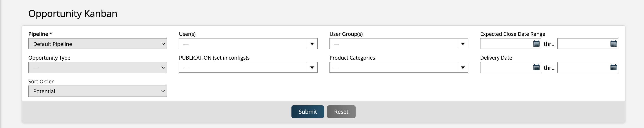644x128 pixels.
Task: Click the Delivery Date label
Action: (496, 58)
